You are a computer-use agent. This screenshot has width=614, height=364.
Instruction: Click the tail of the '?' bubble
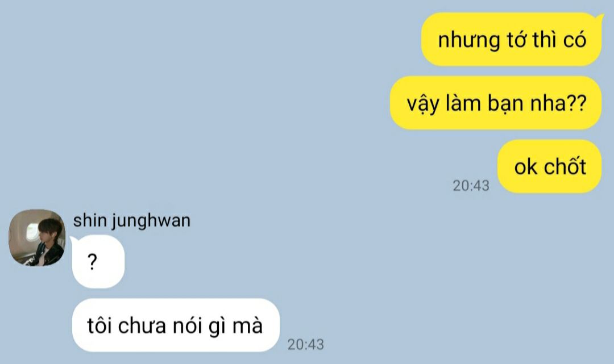[x=73, y=239]
